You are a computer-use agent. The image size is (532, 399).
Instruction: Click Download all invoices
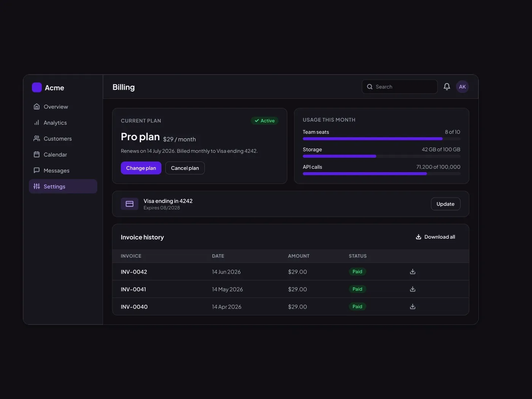point(435,237)
